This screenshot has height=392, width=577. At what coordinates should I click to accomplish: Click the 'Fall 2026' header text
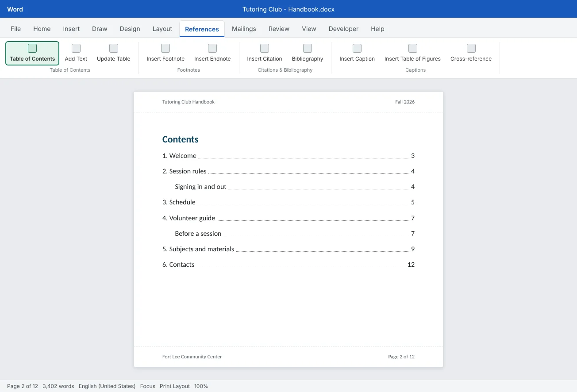pyautogui.click(x=405, y=102)
